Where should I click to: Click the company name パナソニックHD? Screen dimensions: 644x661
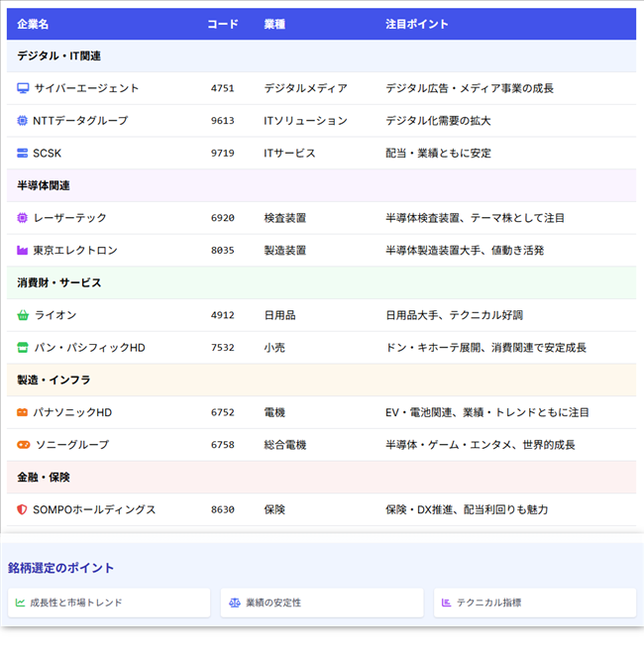click(x=72, y=412)
